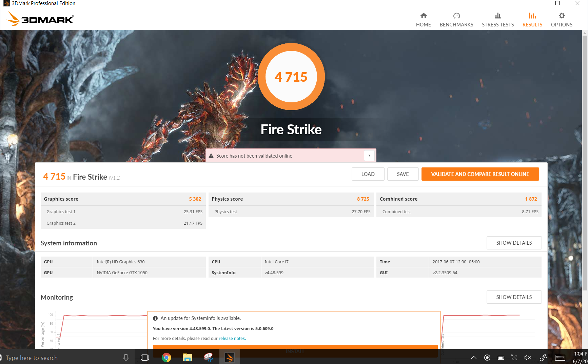Go to the Home tab
Viewport: 588px width, 364px height.
423,20
